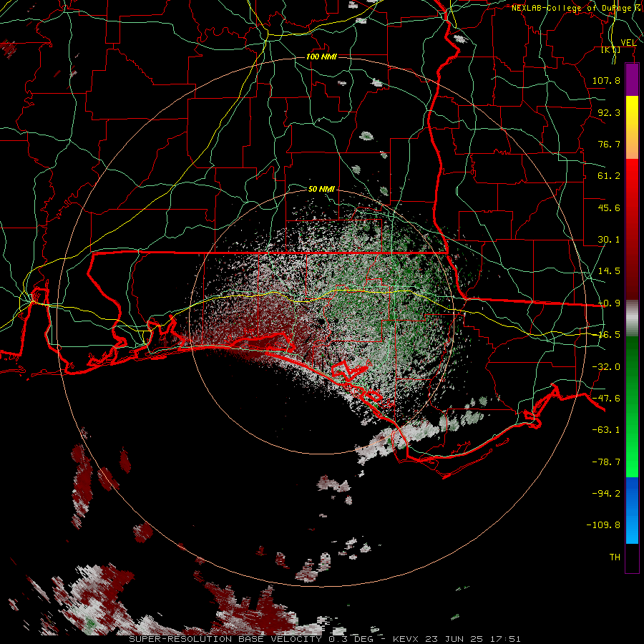Screen dimensions: 644x644
Task: Click the 14.5 value on the velocity scale
Action: pyautogui.click(x=609, y=271)
